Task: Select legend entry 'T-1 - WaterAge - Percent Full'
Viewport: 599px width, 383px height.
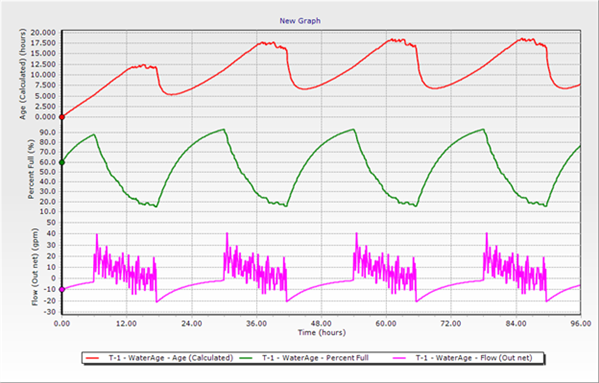Action: [315, 358]
